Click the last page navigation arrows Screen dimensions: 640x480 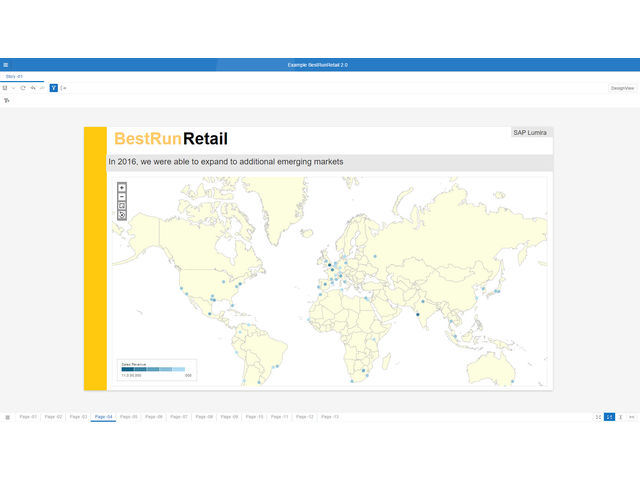click(632, 416)
